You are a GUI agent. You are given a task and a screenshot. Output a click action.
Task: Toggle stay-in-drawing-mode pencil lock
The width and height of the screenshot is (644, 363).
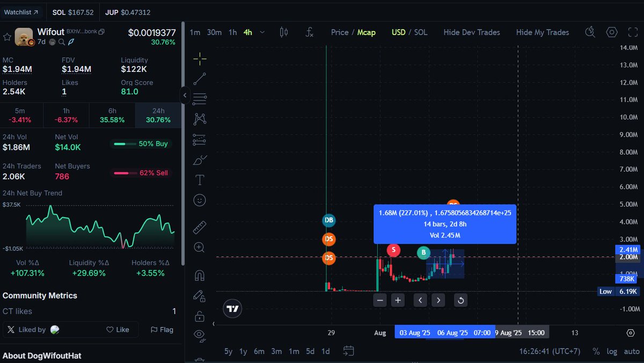point(200,295)
